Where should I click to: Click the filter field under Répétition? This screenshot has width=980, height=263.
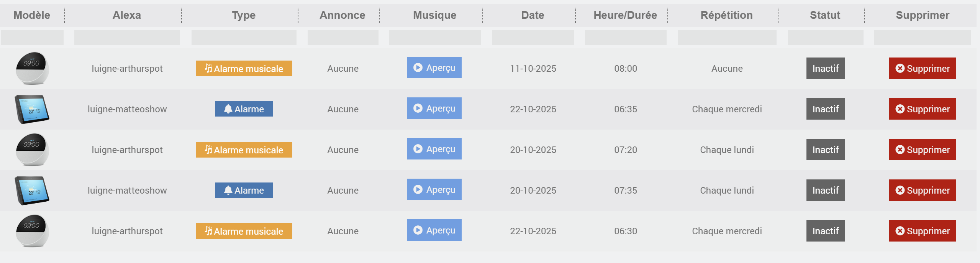tap(727, 38)
